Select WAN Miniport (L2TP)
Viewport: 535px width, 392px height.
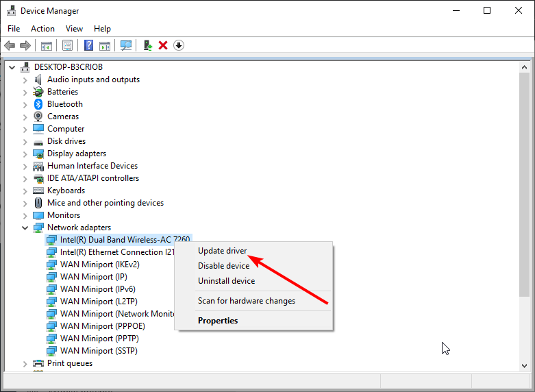pyautogui.click(x=99, y=301)
